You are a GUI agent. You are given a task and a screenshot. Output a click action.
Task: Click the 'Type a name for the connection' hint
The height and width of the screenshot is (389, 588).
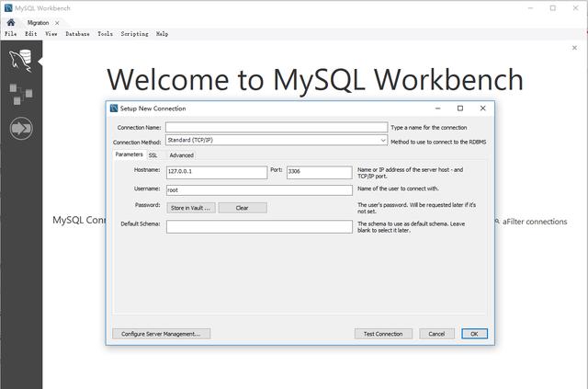click(429, 128)
